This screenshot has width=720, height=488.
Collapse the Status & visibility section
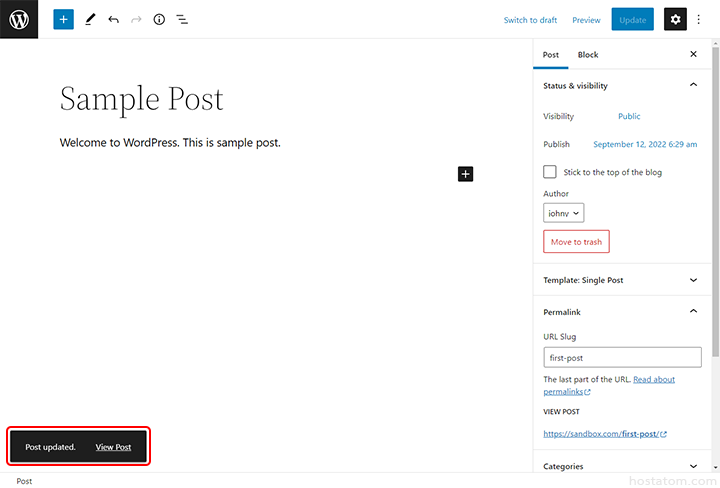694,86
